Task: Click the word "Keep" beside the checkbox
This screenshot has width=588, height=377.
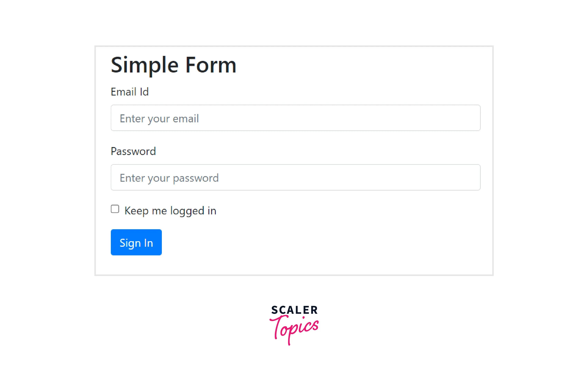Action: pos(136,211)
